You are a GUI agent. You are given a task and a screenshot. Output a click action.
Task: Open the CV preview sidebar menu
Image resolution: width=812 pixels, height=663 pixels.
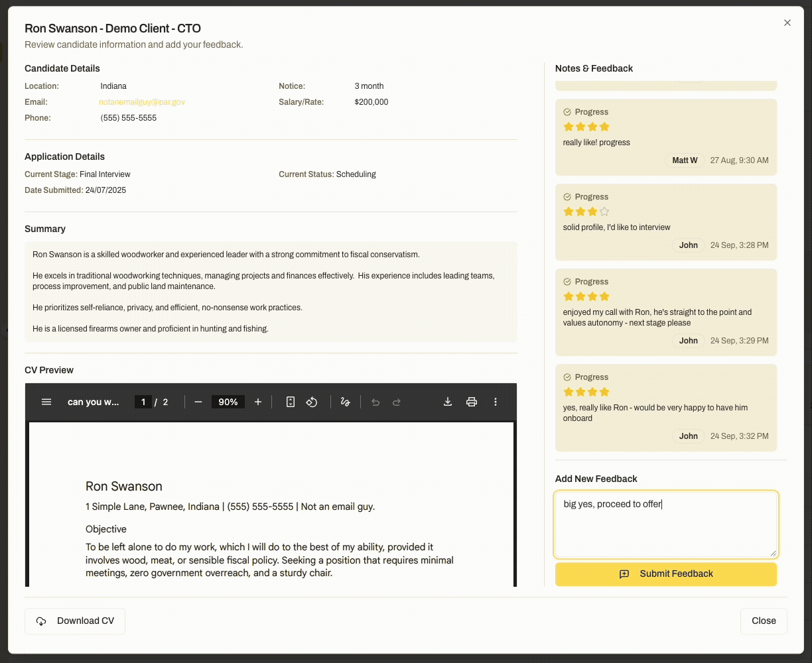point(46,402)
